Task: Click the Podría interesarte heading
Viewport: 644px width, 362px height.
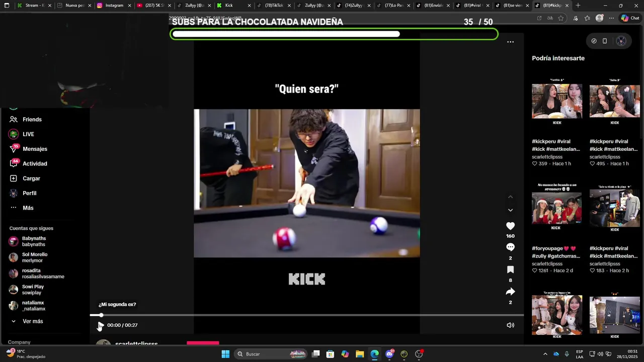Action: 558,58
